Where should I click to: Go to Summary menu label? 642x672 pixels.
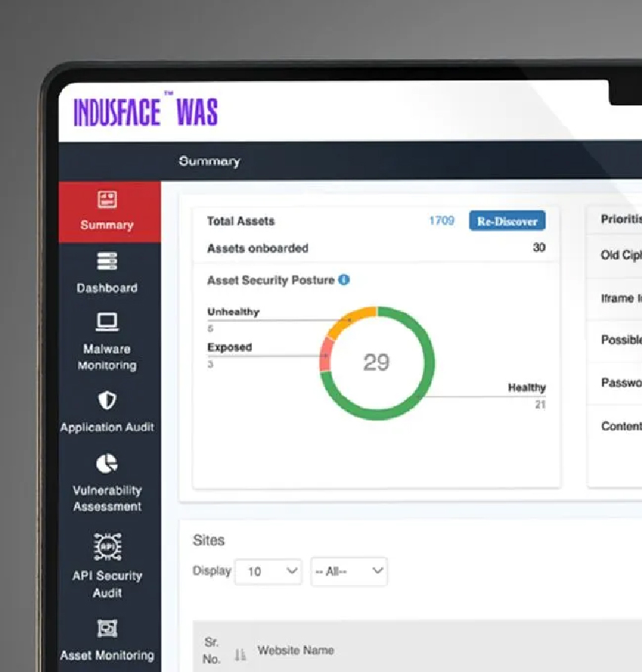[x=107, y=225]
